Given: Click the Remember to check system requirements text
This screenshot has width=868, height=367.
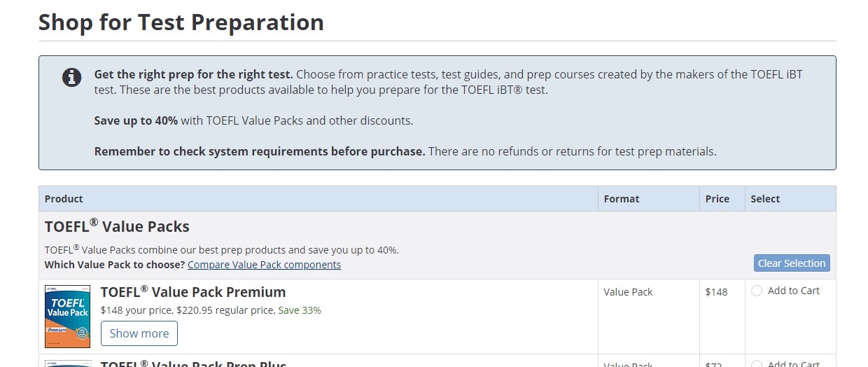Looking at the screenshot, I should 260,151.
